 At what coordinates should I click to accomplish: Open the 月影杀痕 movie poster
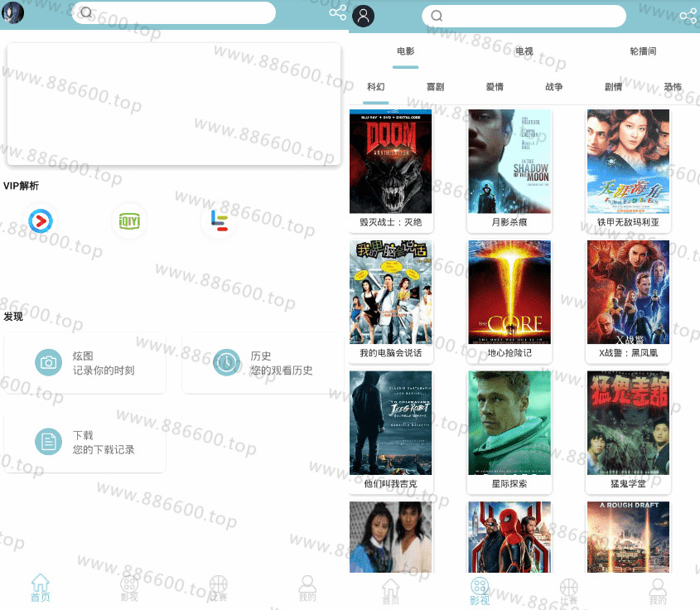coord(509,162)
